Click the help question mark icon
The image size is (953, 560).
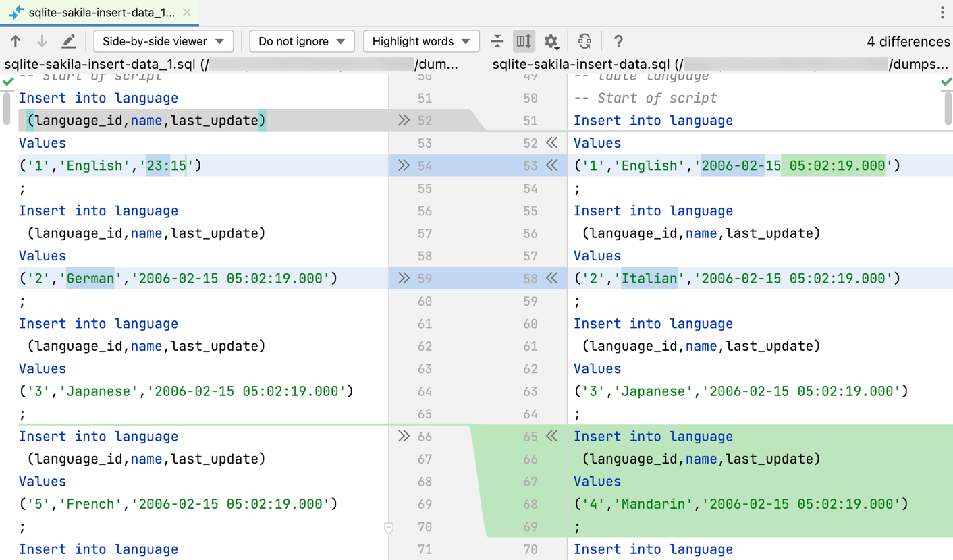pyautogui.click(x=618, y=42)
